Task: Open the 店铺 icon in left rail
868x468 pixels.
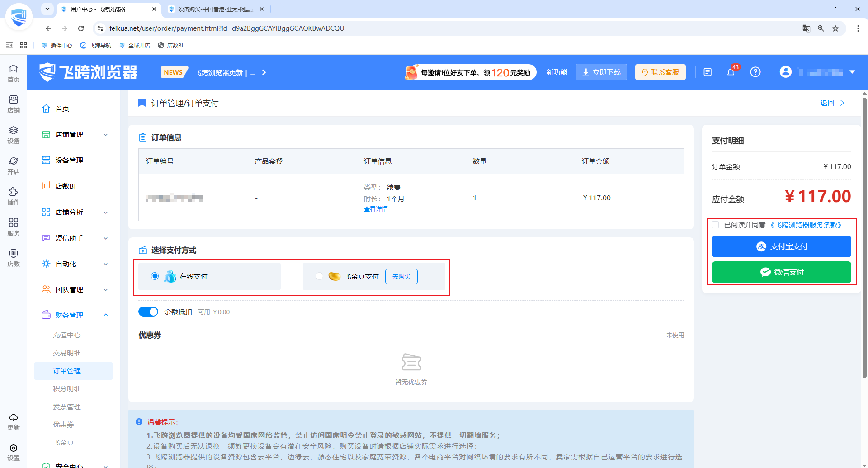Action: (x=14, y=104)
